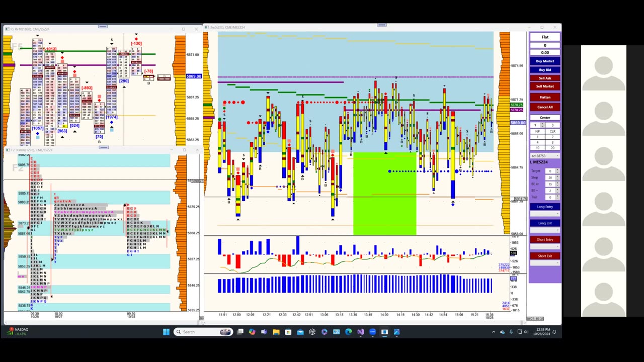This screenshot has width=644, height=362.
Task: Click the large green highlighted zone in 3m chart
Action: (385, 193)
